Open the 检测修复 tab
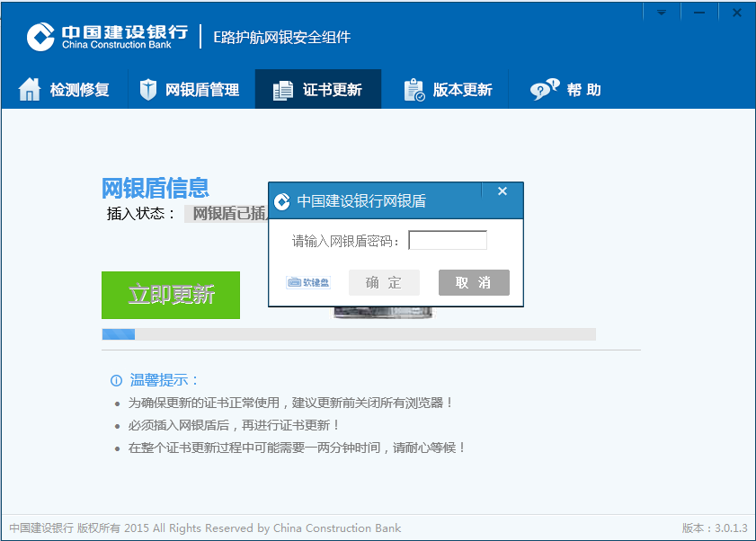The image size is (756, 541). [x=65, y=89]
